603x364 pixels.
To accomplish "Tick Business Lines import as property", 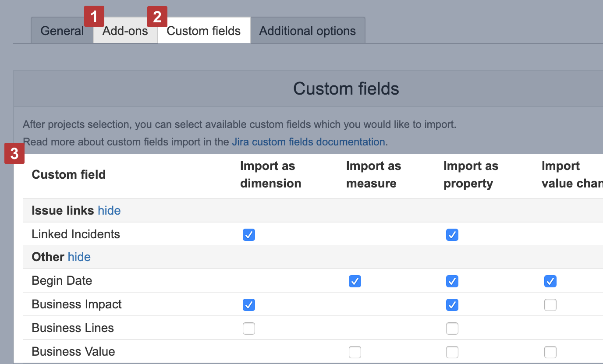I will coord(452,329).
